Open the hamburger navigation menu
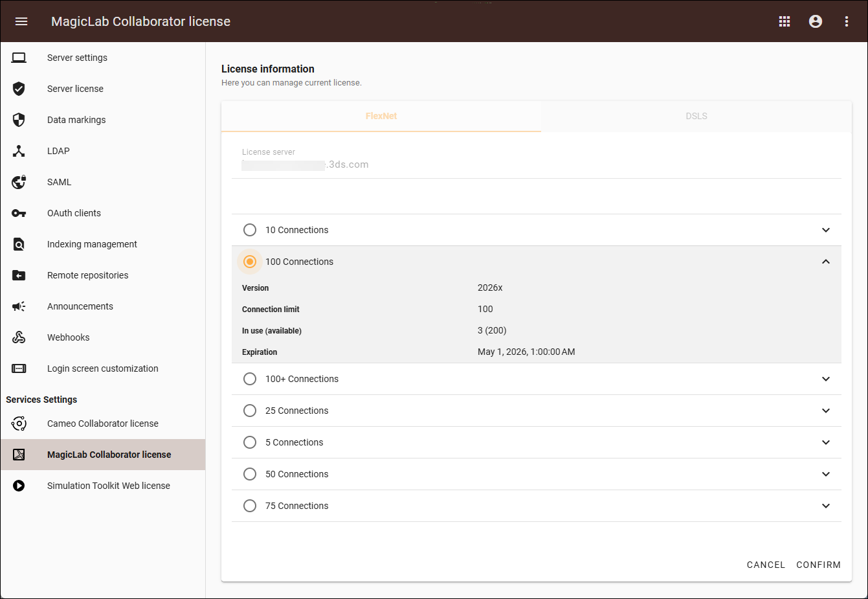 coord(21,21)
